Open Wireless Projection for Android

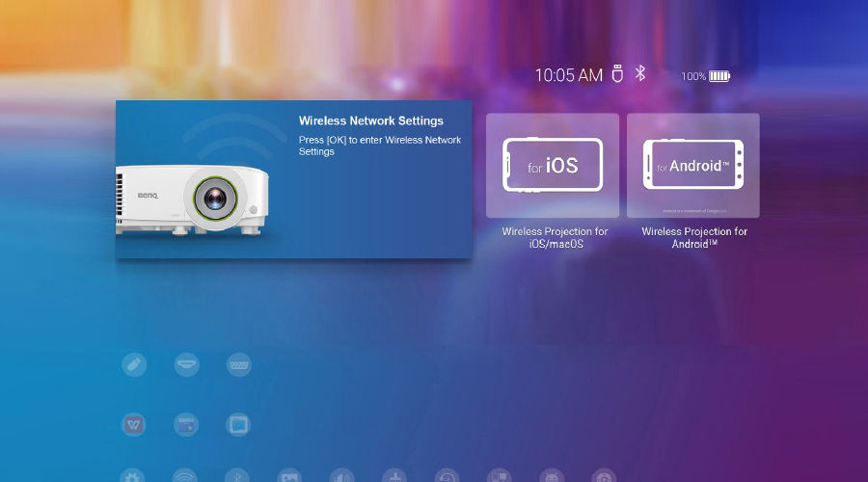click(693, 166)
